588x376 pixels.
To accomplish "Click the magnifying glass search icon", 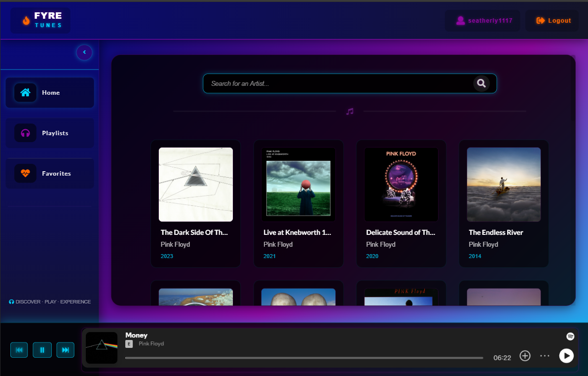I will click(481, 83).
